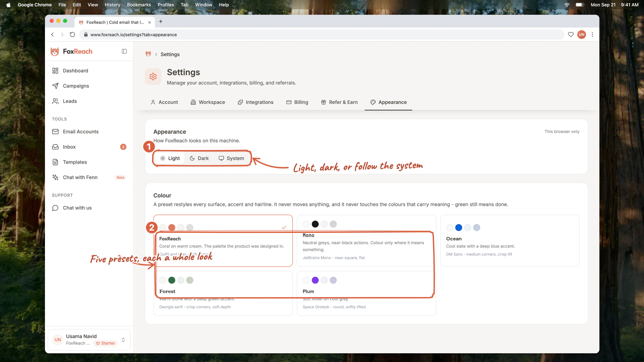Image resolution: width=644 pixels, height=362 pixels.
Task: Collapse the sidebar panel toggle icon
Action: click(x=124, y=51)
